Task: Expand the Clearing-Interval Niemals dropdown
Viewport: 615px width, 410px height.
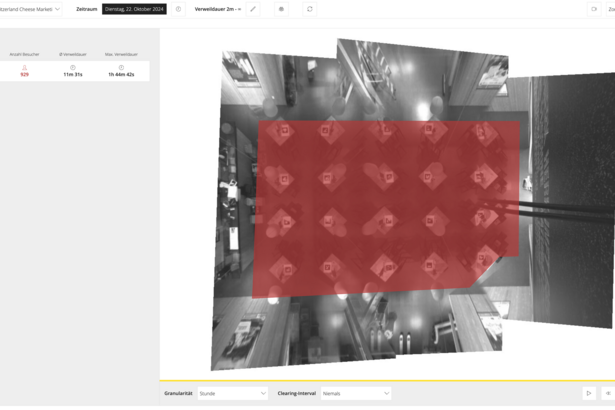Action: click(x=356, y=393)
